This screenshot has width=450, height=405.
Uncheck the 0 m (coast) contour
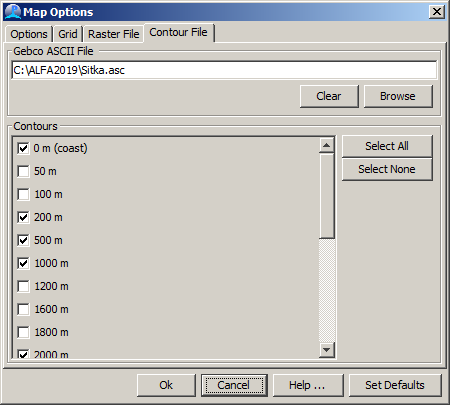pos(23,148)
